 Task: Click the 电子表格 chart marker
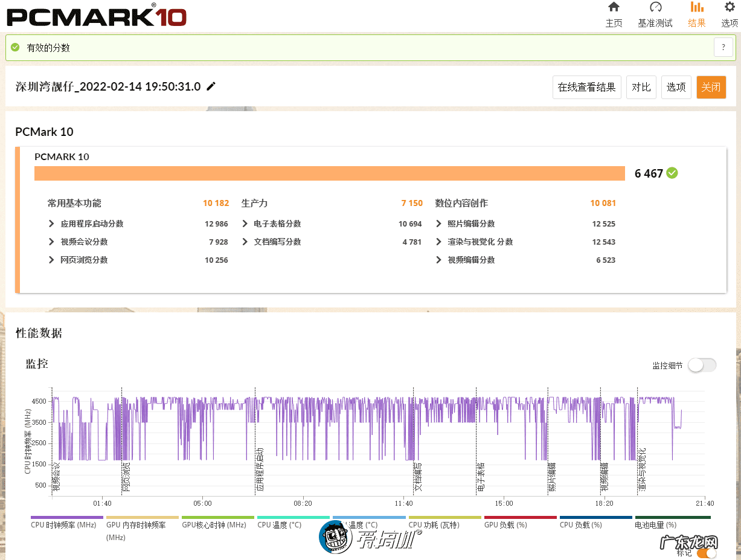(481, 477)
